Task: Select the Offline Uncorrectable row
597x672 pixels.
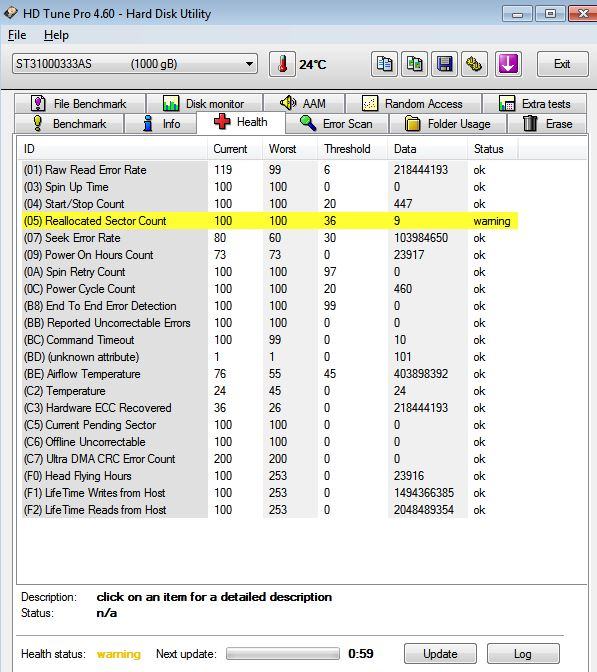Action: [x=270, y=442]
